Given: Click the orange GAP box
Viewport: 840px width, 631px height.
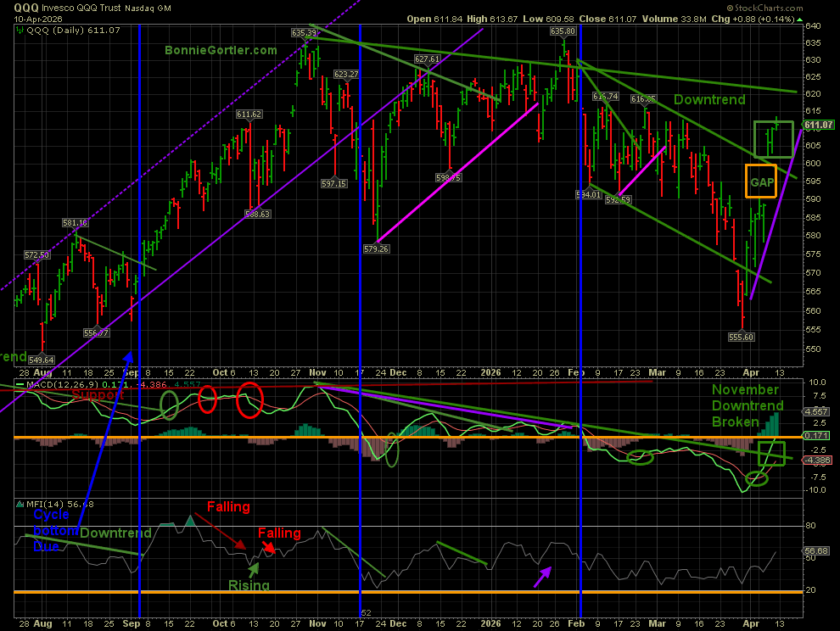Looking at the screenshot, I should [761, 181].
